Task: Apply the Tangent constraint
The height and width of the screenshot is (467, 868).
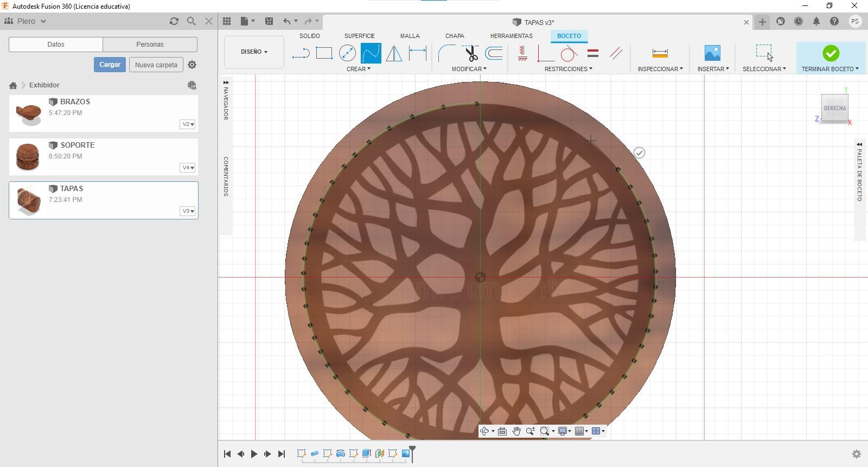Action: pyautogui.click(x=569, y=53)
